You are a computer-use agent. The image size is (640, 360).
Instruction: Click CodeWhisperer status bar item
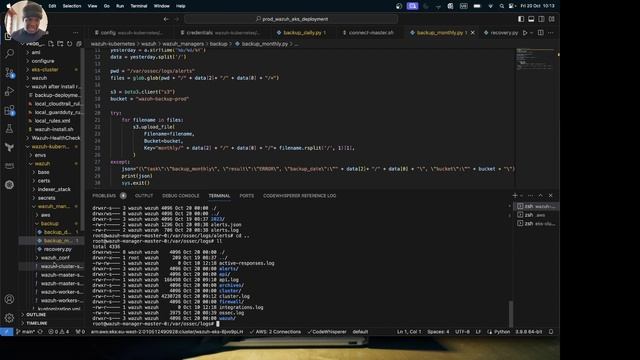[x=327, y=332]
